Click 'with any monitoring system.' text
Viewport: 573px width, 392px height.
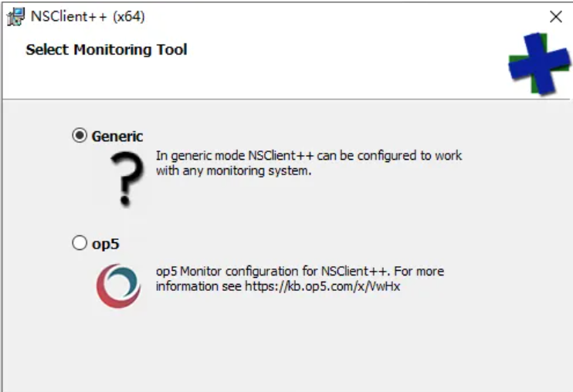pyautogui.click(x=233, y=171)
